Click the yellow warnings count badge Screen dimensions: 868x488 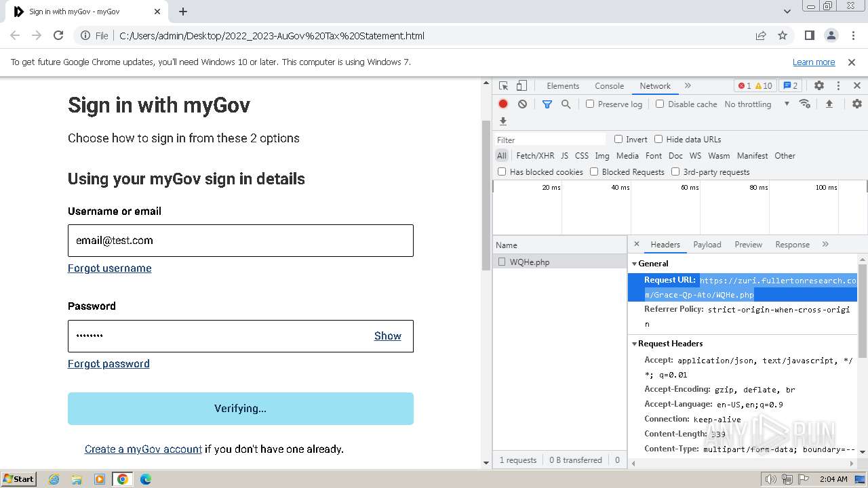pos(764,86)
